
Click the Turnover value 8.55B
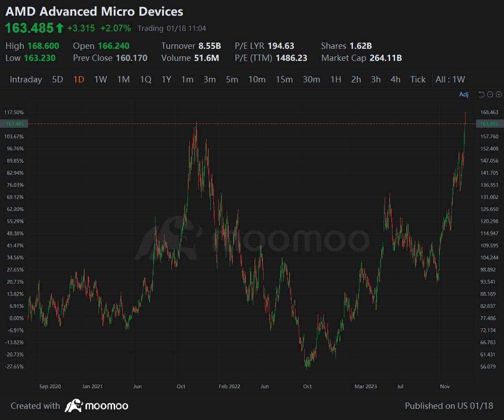[x=210, y=46]
